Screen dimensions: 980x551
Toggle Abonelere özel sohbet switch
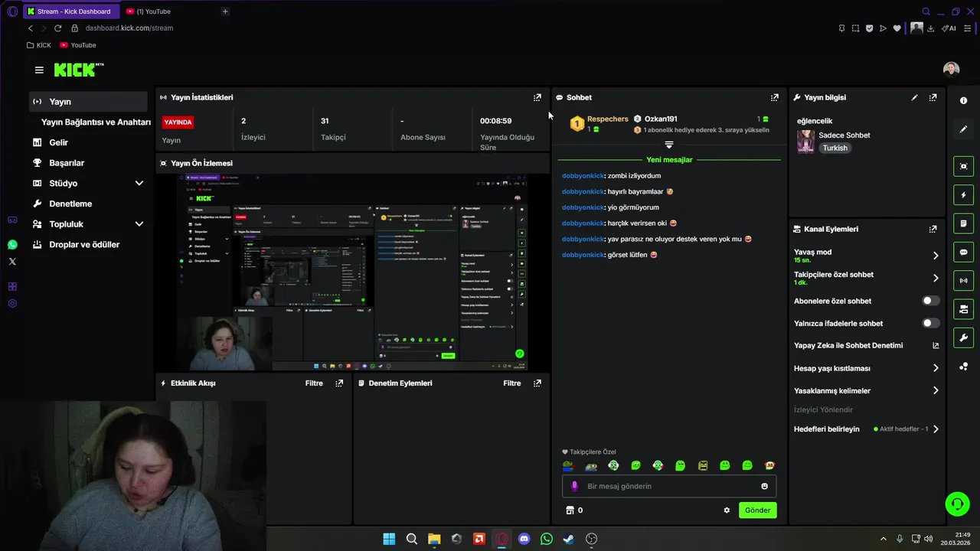tap(930, 301)
